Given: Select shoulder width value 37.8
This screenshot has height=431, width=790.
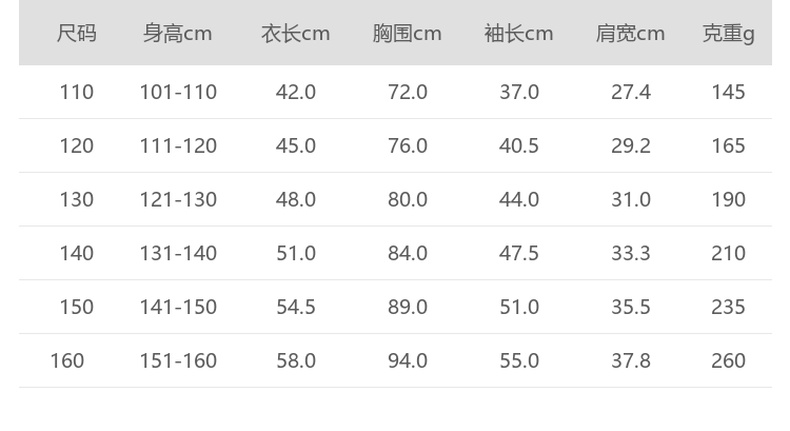Looking at the screenshot, I should click(631, 361).
